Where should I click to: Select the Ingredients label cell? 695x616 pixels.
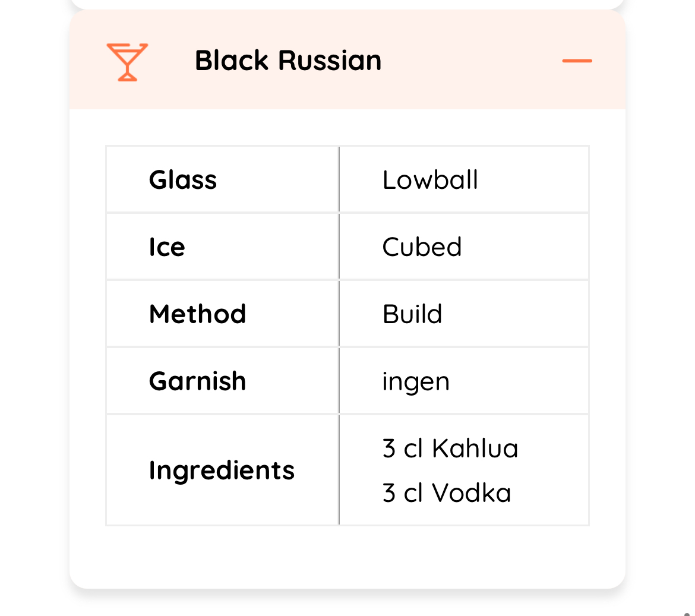click(222, 470)
